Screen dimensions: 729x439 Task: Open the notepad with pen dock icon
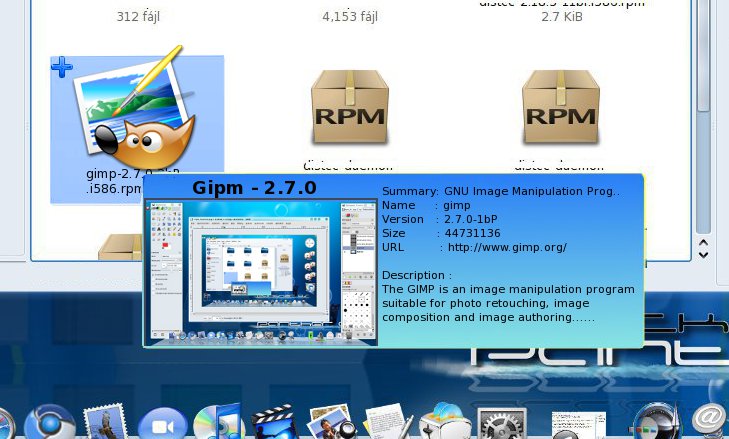[x=388, y=422]
